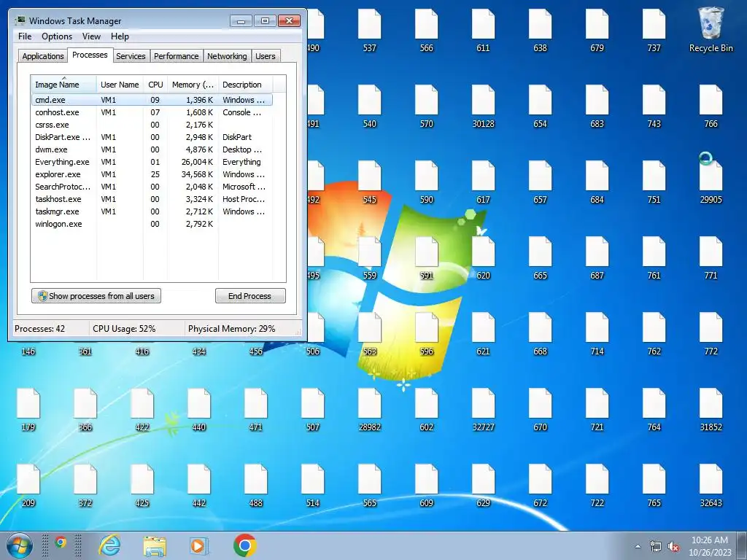Select the SearchProtoc... process row
The width and height of the screenshot is (747, 560).
click(152, 187)
